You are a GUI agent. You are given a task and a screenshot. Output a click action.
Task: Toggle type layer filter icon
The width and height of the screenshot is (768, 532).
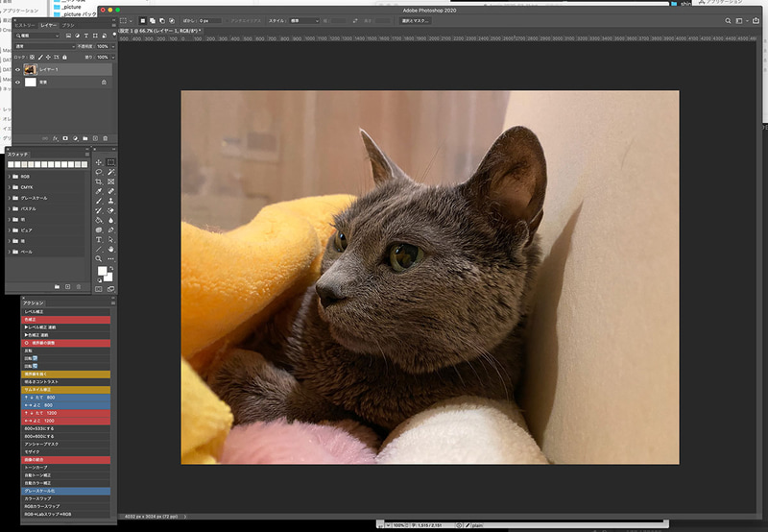pos(86,36)
